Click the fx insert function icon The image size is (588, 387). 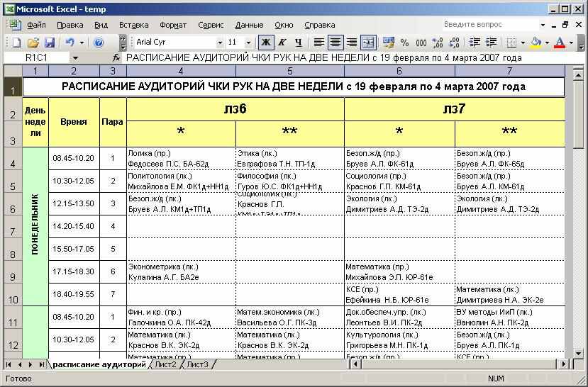coord(116,57)
